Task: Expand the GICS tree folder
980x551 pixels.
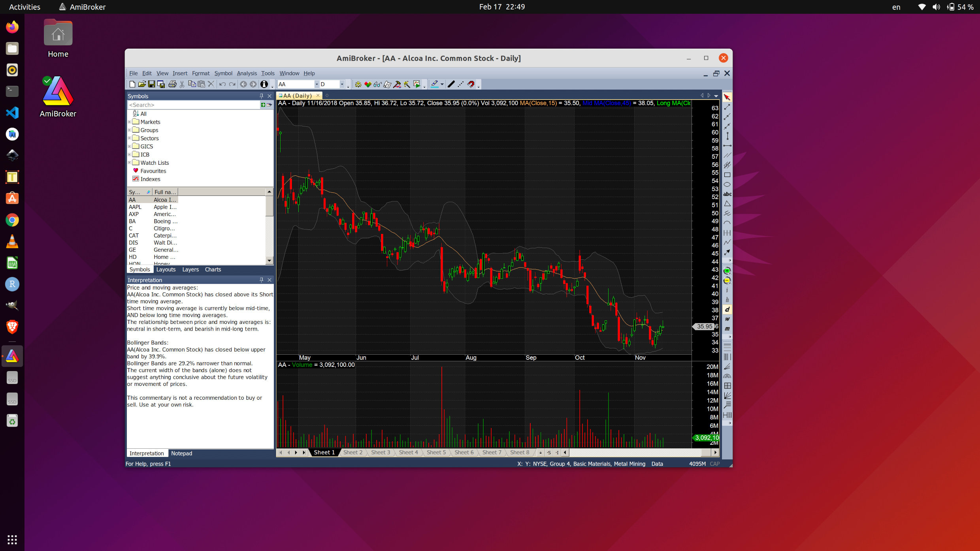Action: [129, 147]
